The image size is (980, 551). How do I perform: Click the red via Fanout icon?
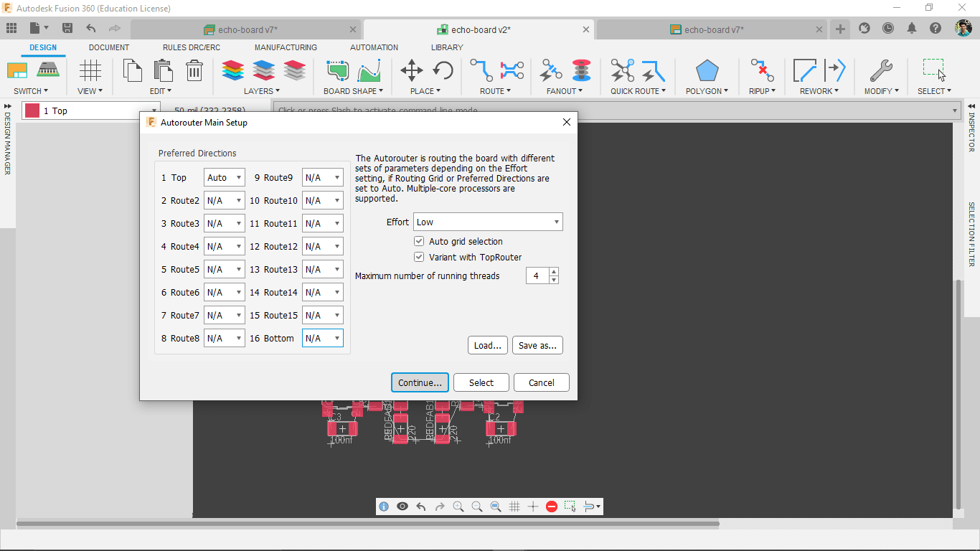(581, 70)
